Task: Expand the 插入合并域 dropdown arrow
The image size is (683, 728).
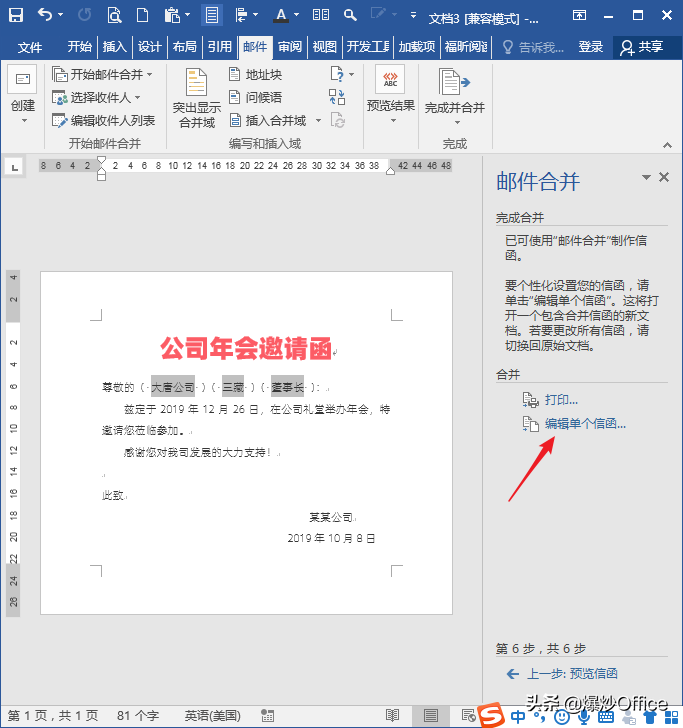Action: [x=319, y=121]
